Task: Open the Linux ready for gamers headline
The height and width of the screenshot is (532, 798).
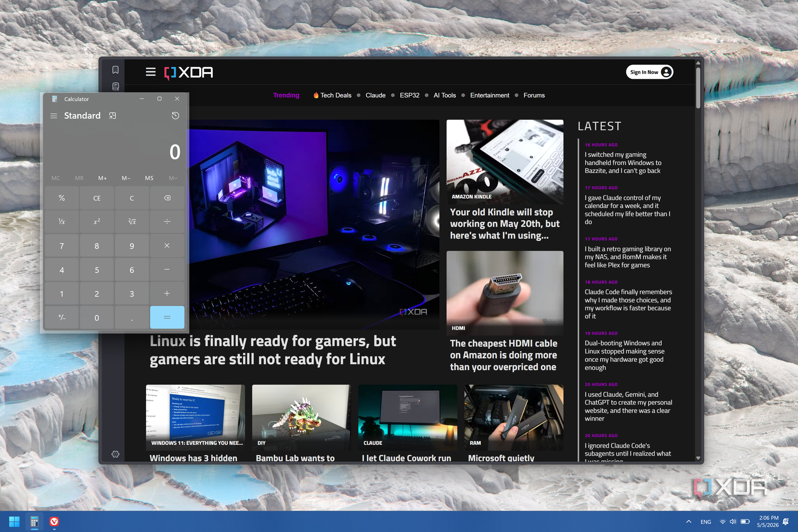Action: 273,350
